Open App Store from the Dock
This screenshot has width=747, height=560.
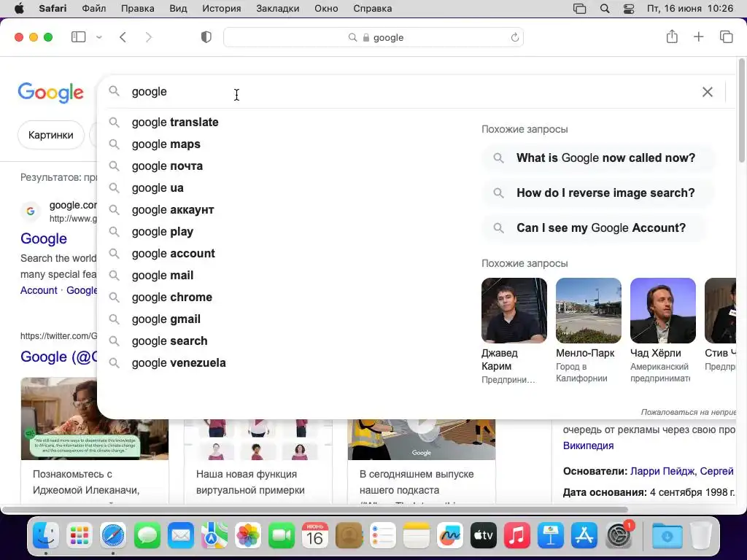584,536
